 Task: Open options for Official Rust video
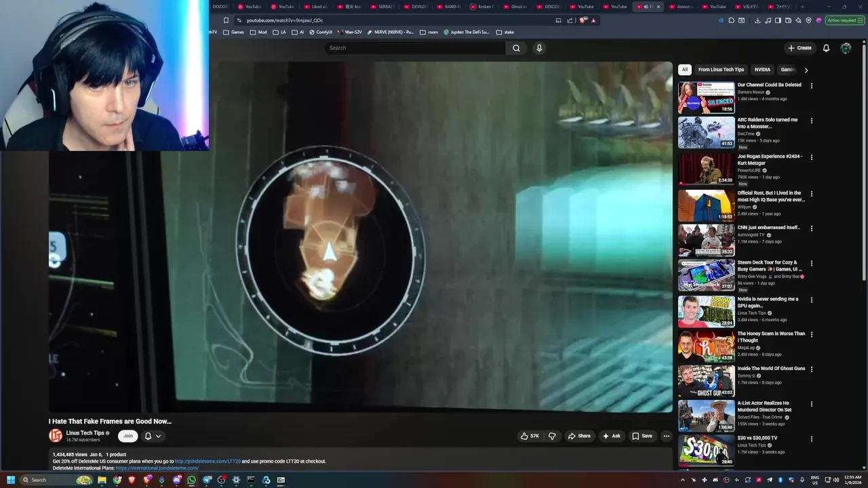coord(811,194)
